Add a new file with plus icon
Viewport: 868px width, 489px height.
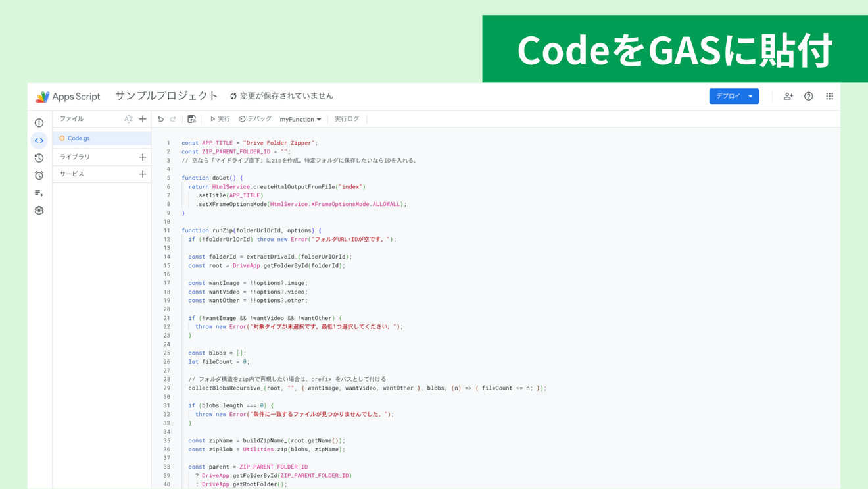tap(143, 119)
